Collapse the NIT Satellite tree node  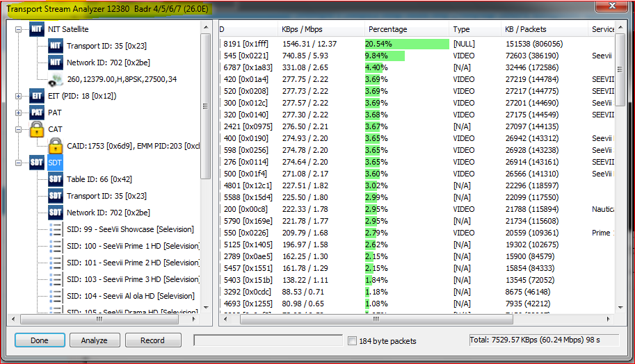(x=19, y=30)
